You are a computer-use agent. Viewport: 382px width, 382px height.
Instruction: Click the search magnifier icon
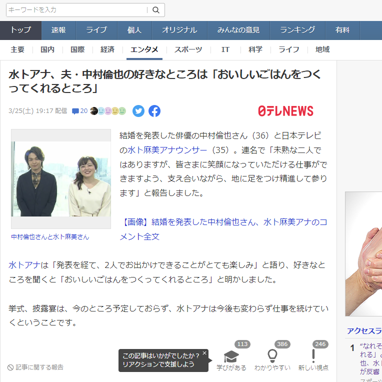(x=156, y=10)
